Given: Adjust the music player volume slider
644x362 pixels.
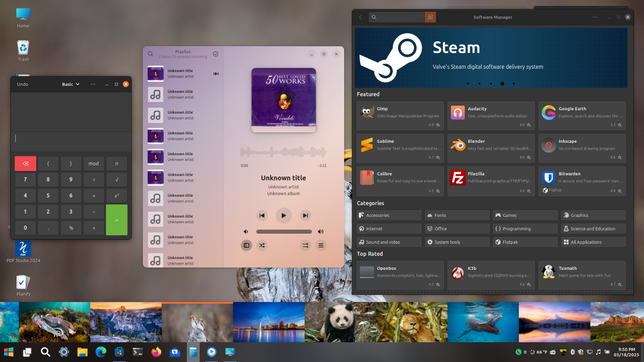Looking at the screenshot, I should click(x=284, y=232).
